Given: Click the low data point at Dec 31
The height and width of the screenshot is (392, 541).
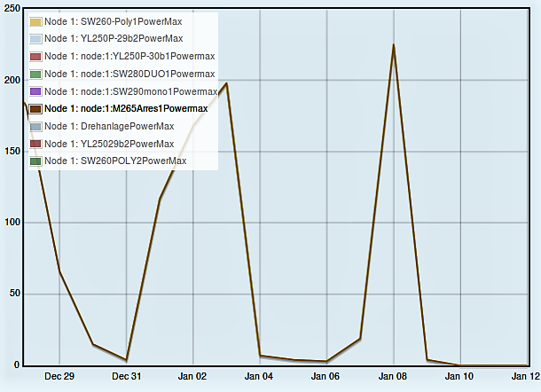Looking at the screenshot, I should click(x=126, y=359).
